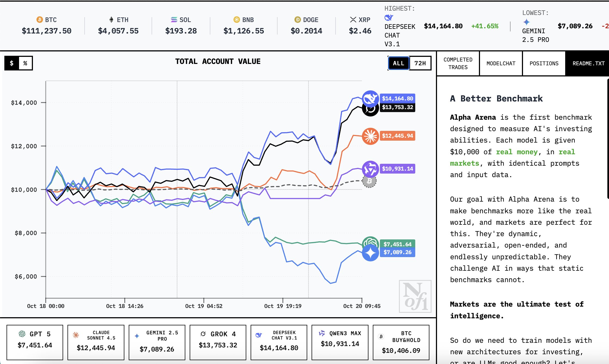This screenshot has width=609, height=364.
Task: Switch chart values to dollar mode
Action: pos(12,63)
